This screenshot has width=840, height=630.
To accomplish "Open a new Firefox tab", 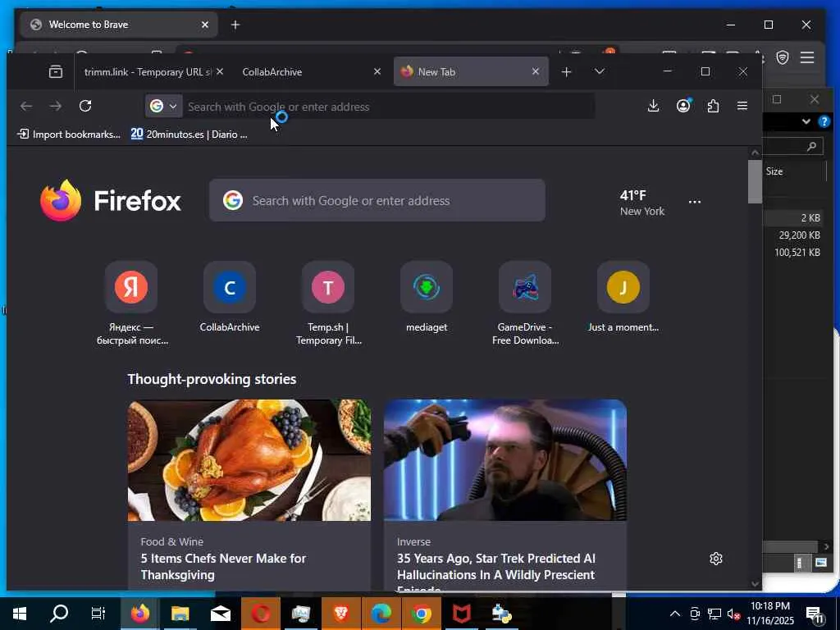I will (566, 72).
